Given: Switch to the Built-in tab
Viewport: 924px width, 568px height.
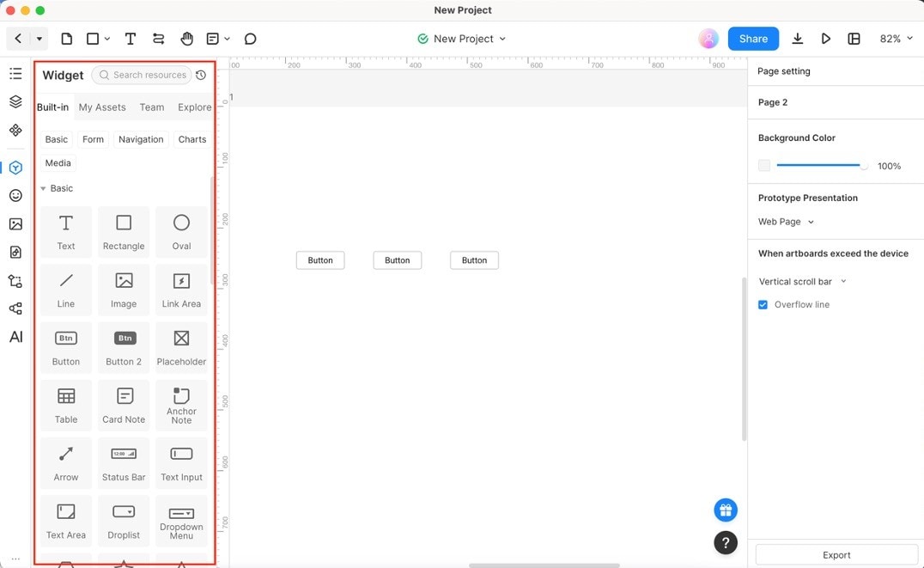Looking at the screenshot, I should pos(52,107).
